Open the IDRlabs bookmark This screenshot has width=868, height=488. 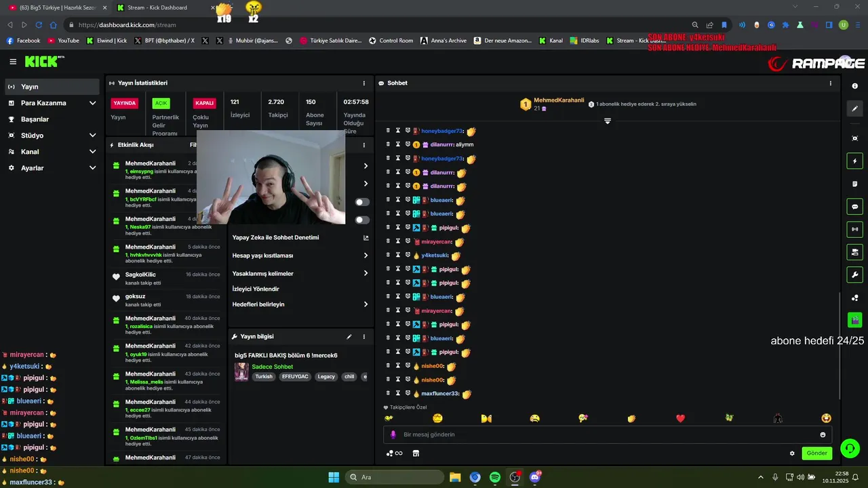coord(584,41)
